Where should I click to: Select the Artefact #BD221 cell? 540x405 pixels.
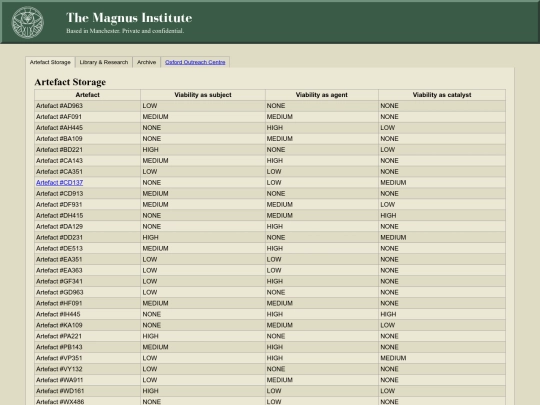(x=87, y=150)
